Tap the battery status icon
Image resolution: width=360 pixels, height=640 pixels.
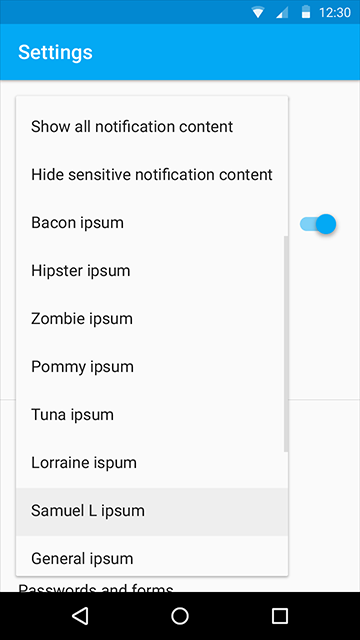pos(305,12)
